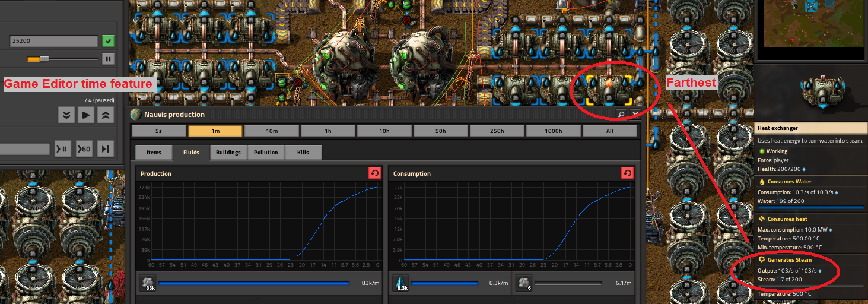The image size is (868, 304).
Task: Click the double-up chevron to increase game speed
Action: point(106,115)
